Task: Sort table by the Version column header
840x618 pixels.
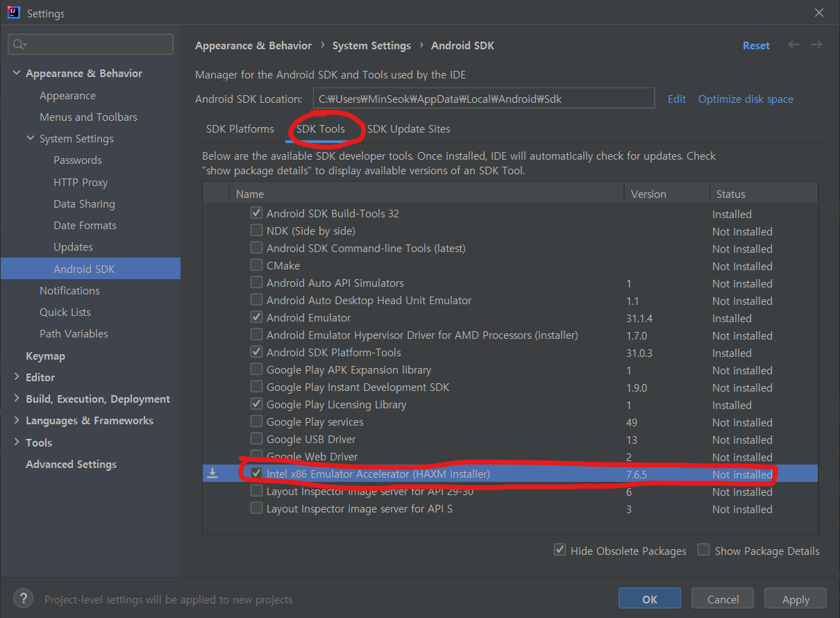Action: [x=666, y=194]
